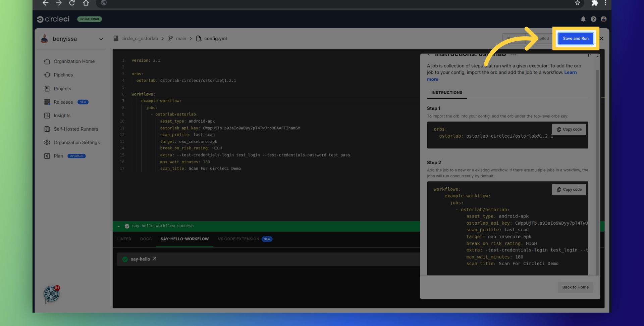Open the main branch breadcrumb
The image size is (644, 326).
tap(181, 39)
